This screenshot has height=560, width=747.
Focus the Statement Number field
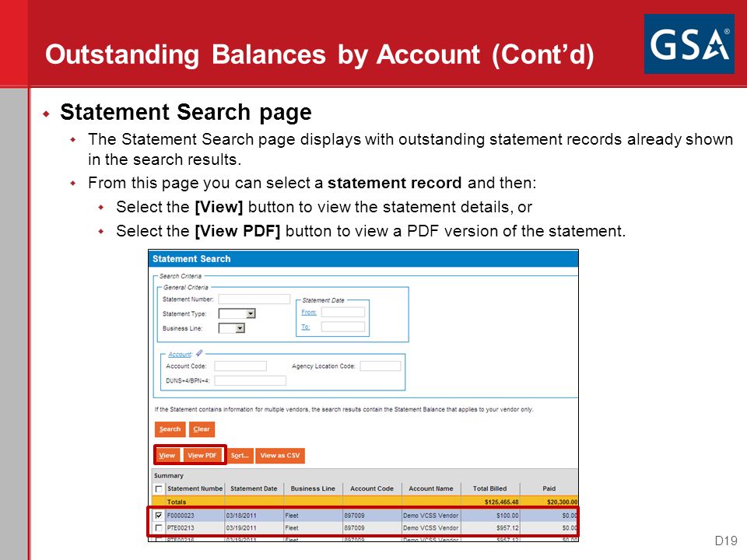tap(254, 299)
